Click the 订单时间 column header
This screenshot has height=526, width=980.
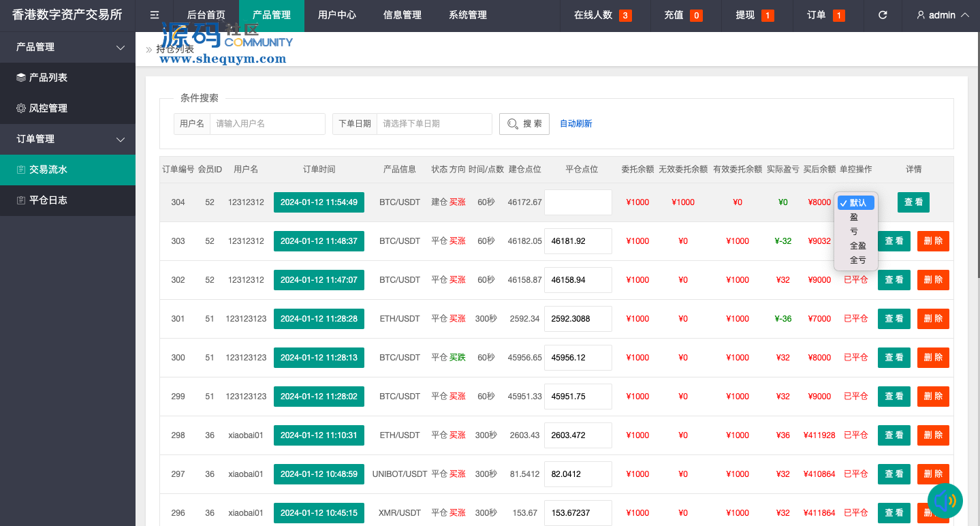point(319,170)
